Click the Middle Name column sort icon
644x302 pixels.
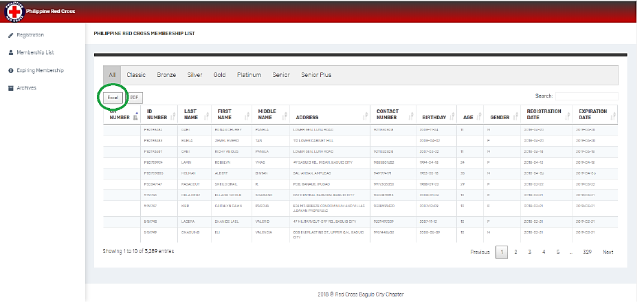pos(285,117)
